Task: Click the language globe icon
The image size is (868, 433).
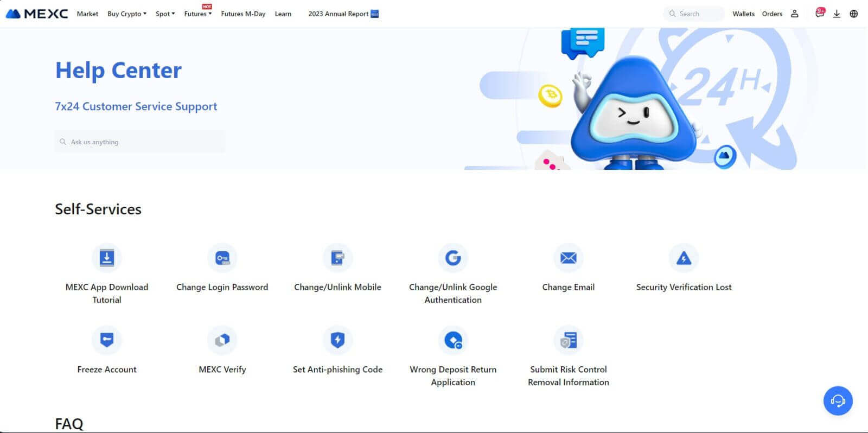Action: [x=853, y=14]
